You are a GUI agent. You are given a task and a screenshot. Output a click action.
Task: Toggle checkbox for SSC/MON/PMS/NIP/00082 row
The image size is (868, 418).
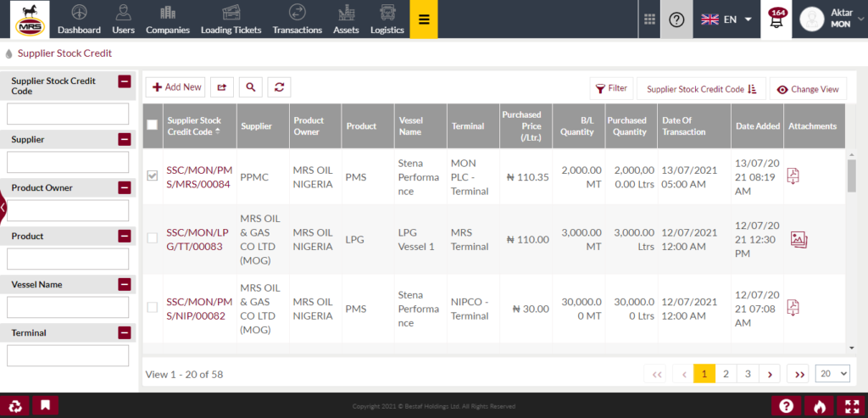click(153, 307)
